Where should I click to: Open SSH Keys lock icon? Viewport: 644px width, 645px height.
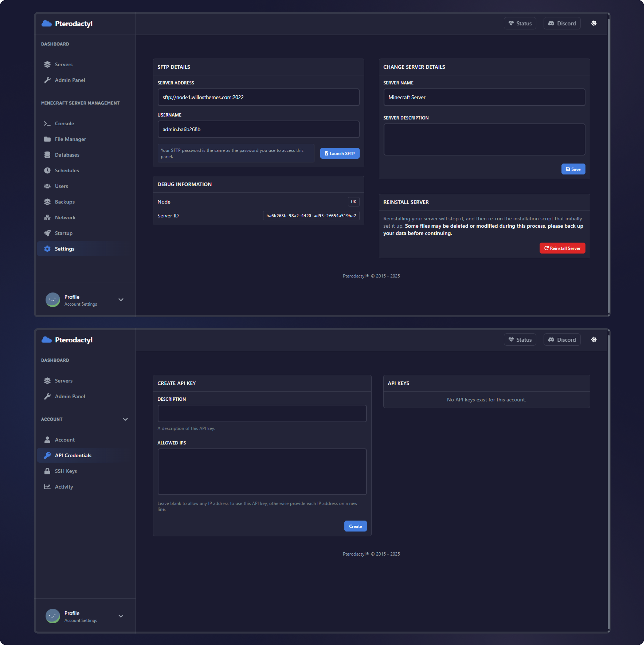(47, 471)
